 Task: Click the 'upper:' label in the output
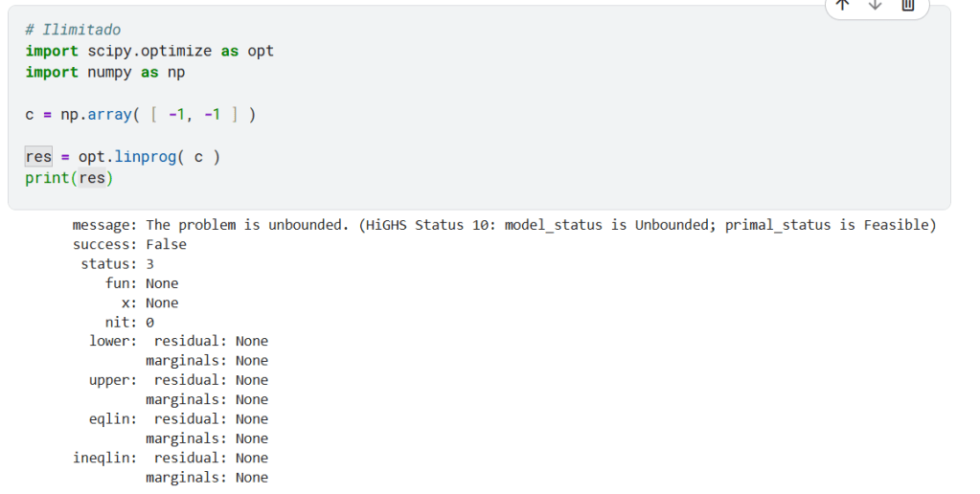113,380
